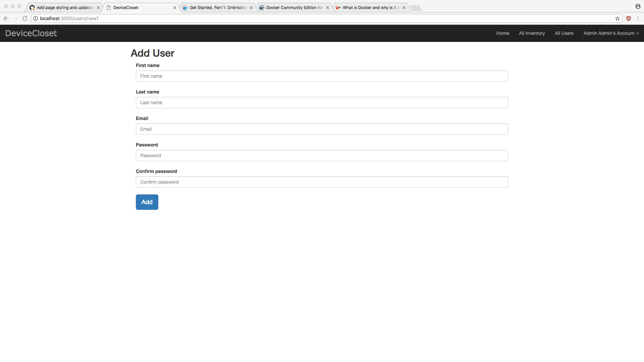Click the GitHub octocat icon on the first tab

point(33,7)
